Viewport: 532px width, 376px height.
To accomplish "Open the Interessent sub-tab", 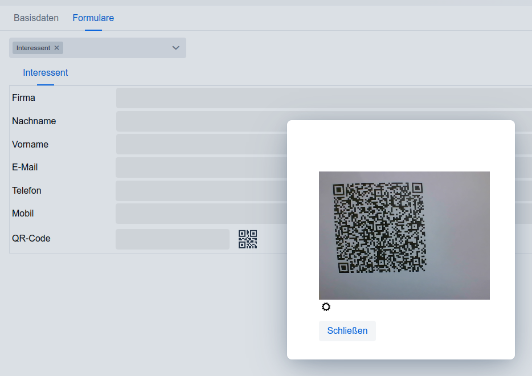I will (45, 73).
